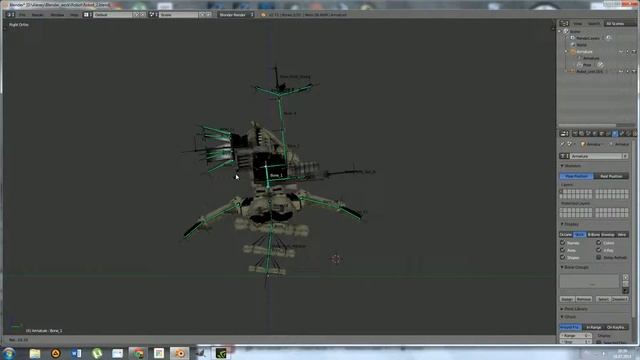
Task: Expand the Robot_Unit object row
Action: [x=566, y=71]
